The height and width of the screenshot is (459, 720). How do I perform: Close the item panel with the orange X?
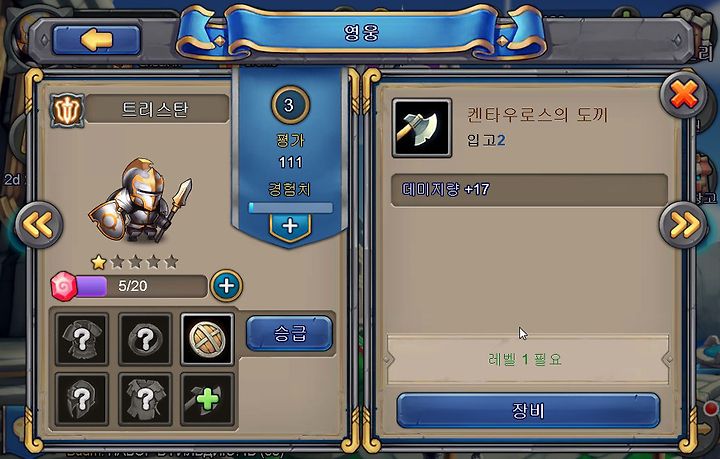[683, 95]
